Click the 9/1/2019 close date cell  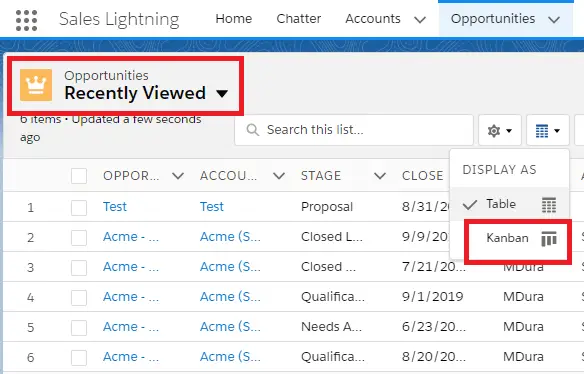(x=432, y=297)
